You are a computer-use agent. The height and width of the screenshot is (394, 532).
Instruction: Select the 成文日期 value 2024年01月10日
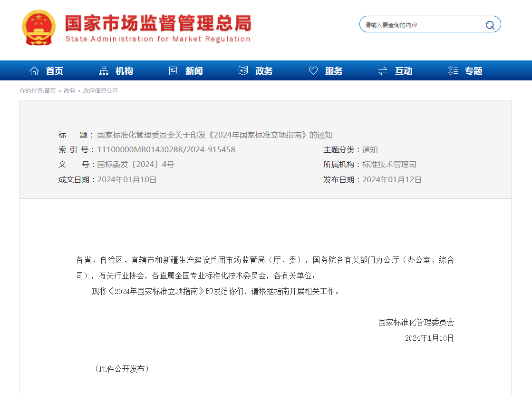[x=127, y=180]
